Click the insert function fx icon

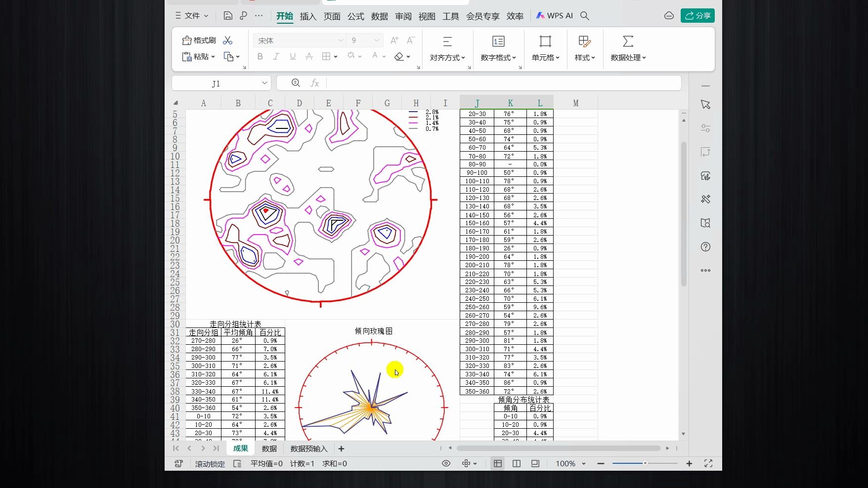coord(314,83)
